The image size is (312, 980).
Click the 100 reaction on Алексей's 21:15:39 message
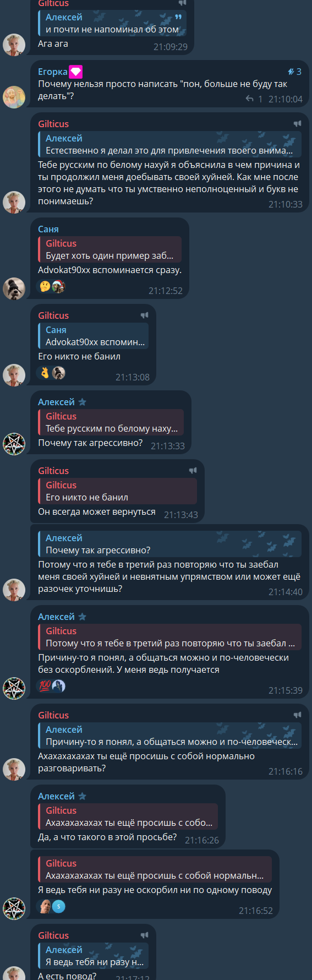tap(45, 685)
